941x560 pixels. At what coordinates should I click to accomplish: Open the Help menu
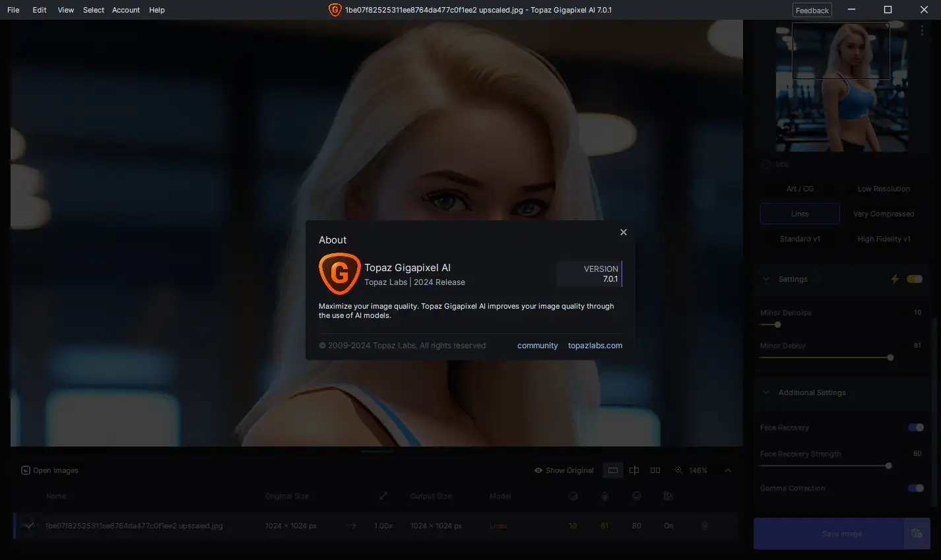coord(157,10)
